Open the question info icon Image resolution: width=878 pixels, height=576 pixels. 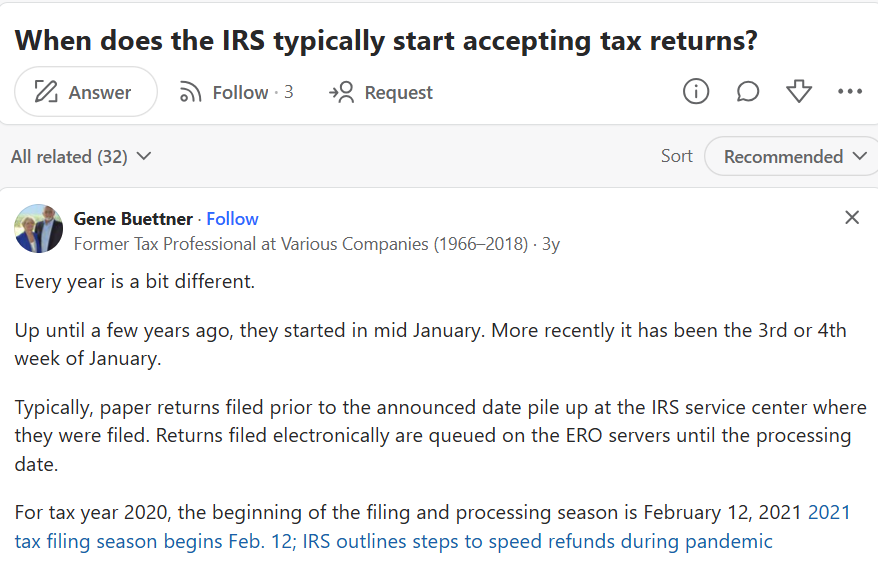[x=696, y=91]
